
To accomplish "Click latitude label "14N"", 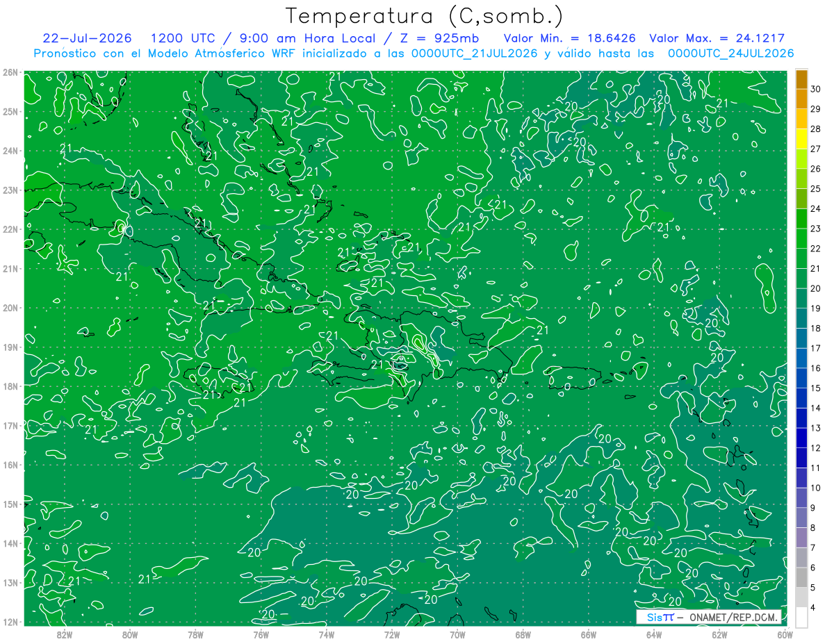I will pos(10,543).
